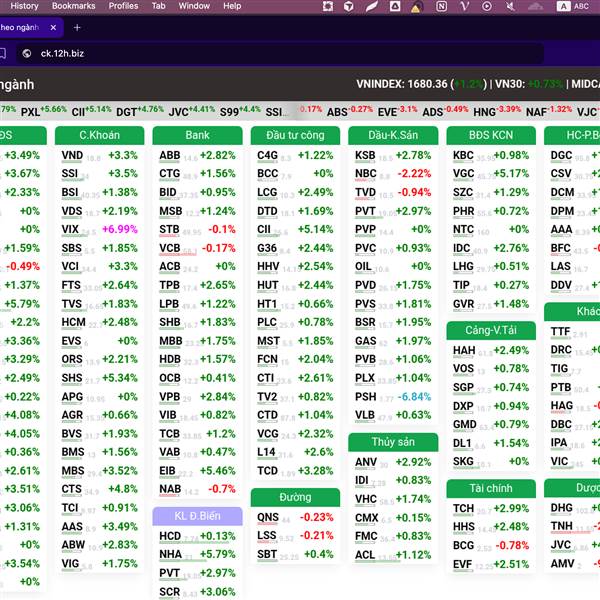
Task: Close the 'heo ngành' browser tab
Action: coord(53,28)
